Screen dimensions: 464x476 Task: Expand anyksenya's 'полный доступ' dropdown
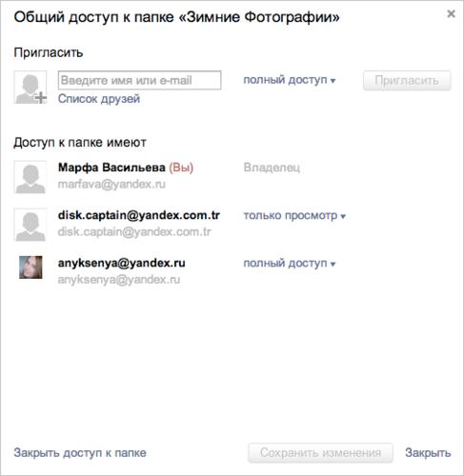point(290,264)
